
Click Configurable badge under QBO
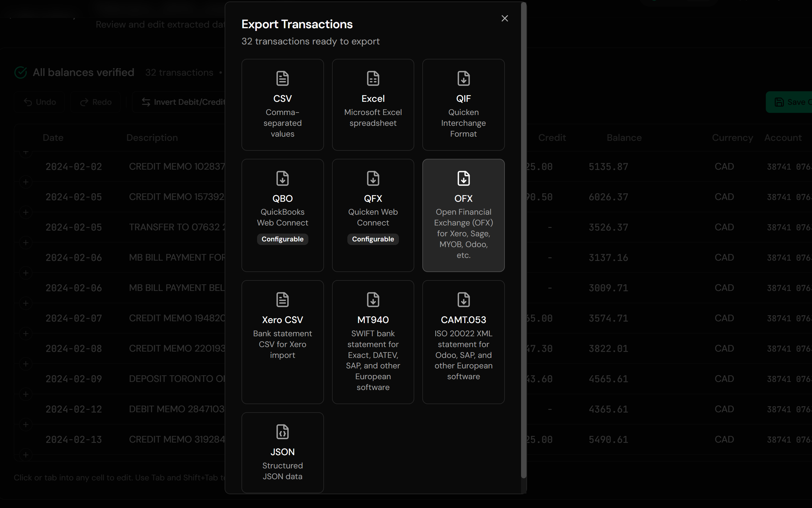pyautogui.click(x=282, y=239)
